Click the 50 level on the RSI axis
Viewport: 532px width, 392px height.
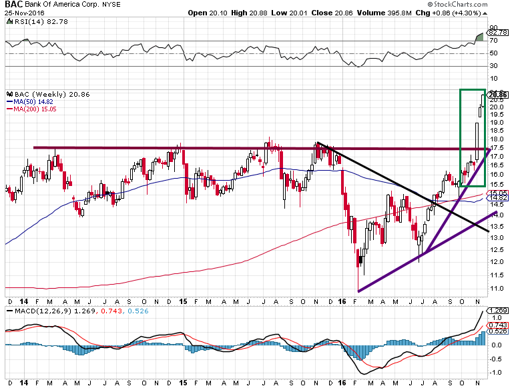coord(494,53)
